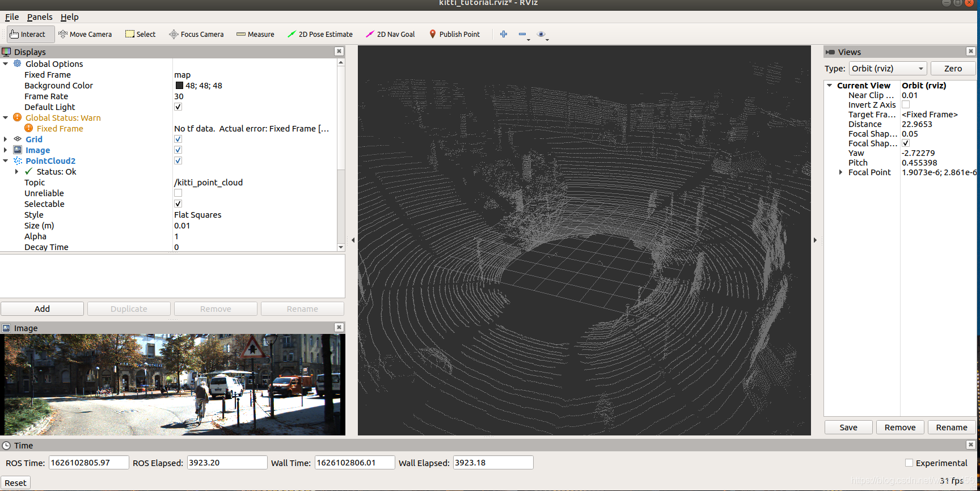980x491 pixels.
Task: Toggle the Default Light checkbox
Action: coord(178,107)
